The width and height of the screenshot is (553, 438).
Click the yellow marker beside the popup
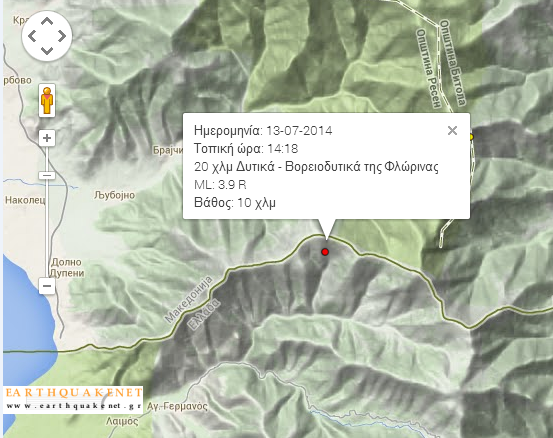(471, 137)
